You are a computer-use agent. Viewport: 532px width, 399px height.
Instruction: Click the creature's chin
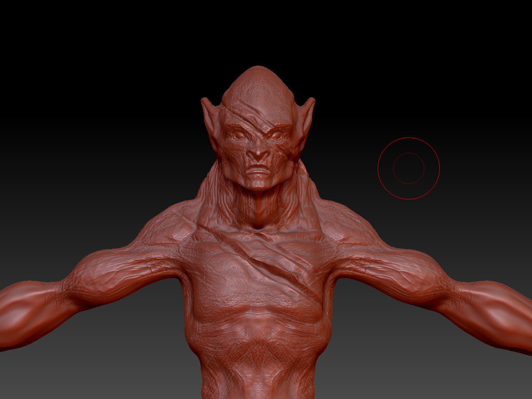[x=259, y=184]
